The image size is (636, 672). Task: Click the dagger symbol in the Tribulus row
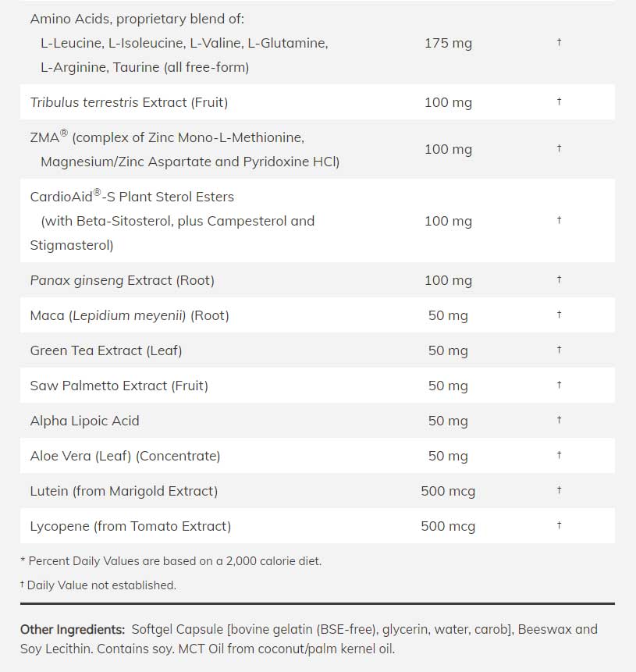click(559, 101)
